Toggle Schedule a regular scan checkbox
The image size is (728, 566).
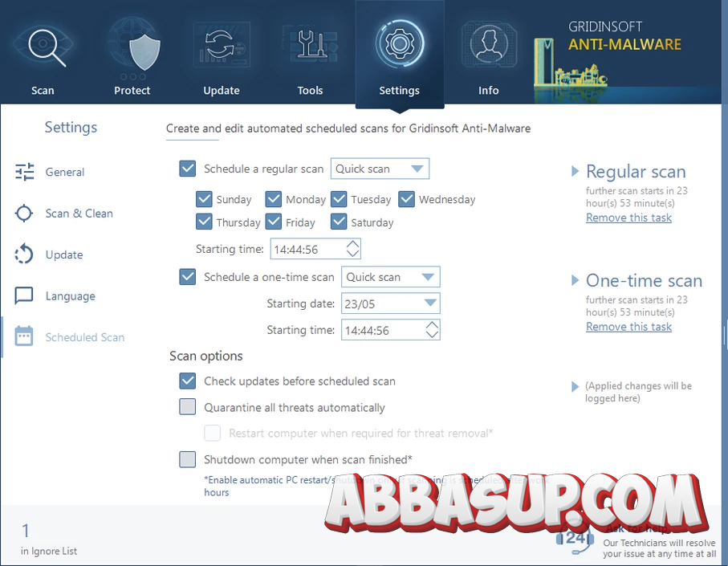[x=188, y=169]
